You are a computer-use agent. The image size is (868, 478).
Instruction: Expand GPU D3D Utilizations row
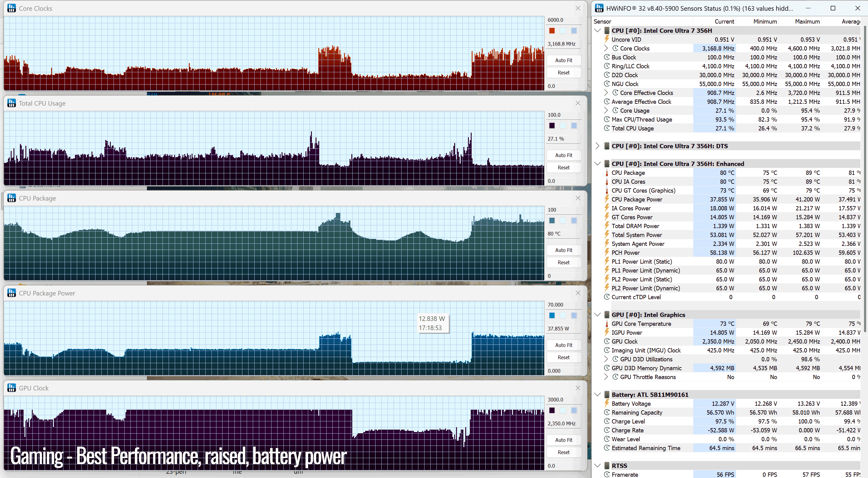point(606,359)
